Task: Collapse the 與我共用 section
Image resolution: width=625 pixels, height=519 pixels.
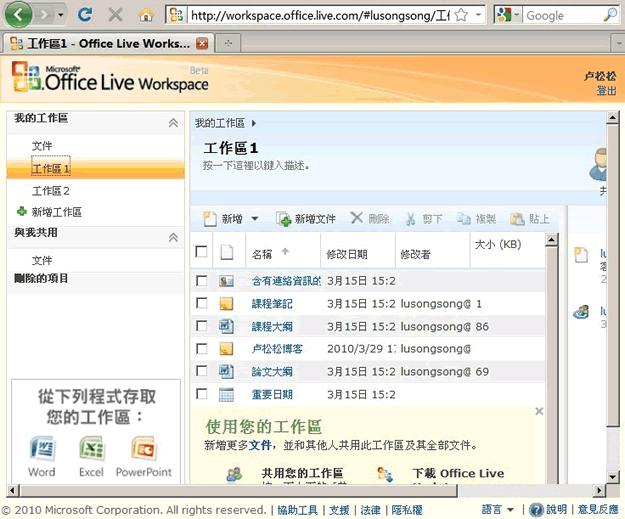Action: 173,238
